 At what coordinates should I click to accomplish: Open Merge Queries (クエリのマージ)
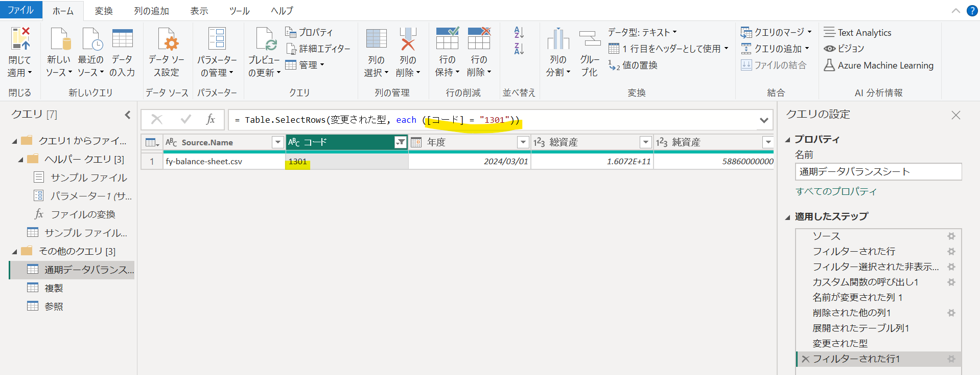point(776,32)
